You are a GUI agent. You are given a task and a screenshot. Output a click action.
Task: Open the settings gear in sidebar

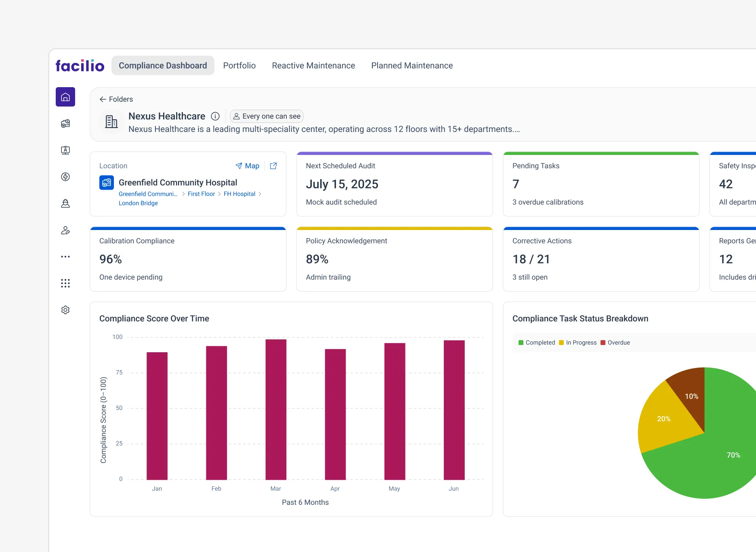pos(65,310)
